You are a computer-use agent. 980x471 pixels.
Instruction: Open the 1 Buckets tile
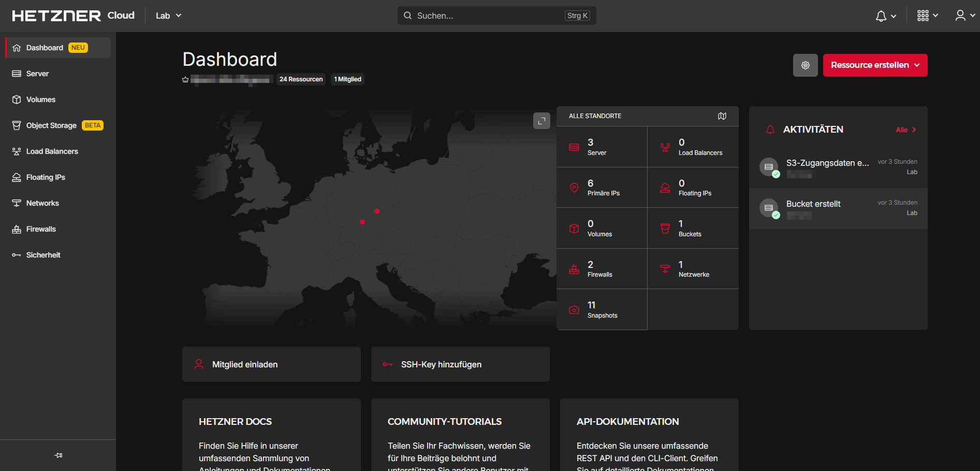coord(693,228)
